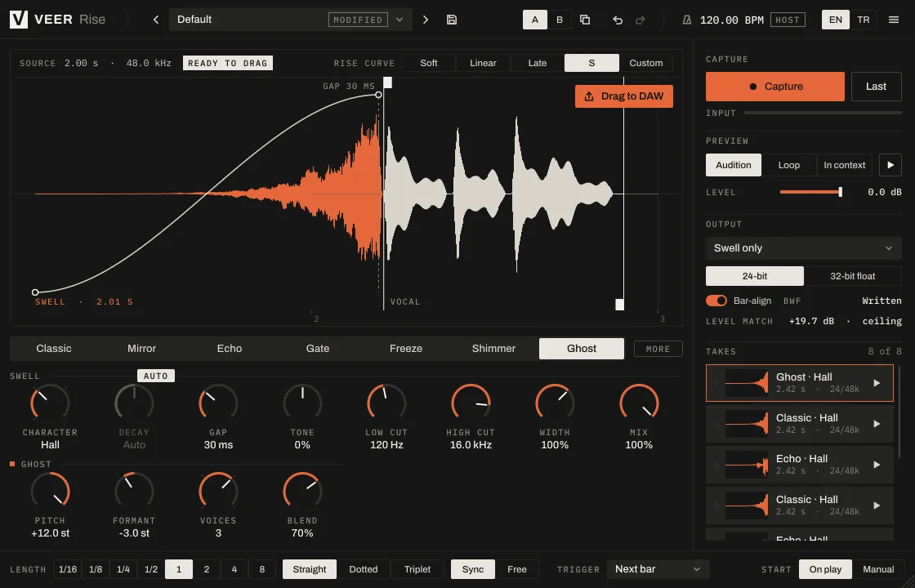Open the Next bar trigger dropdown
Viewport: 915px width, 588px height.
[658, 569]
